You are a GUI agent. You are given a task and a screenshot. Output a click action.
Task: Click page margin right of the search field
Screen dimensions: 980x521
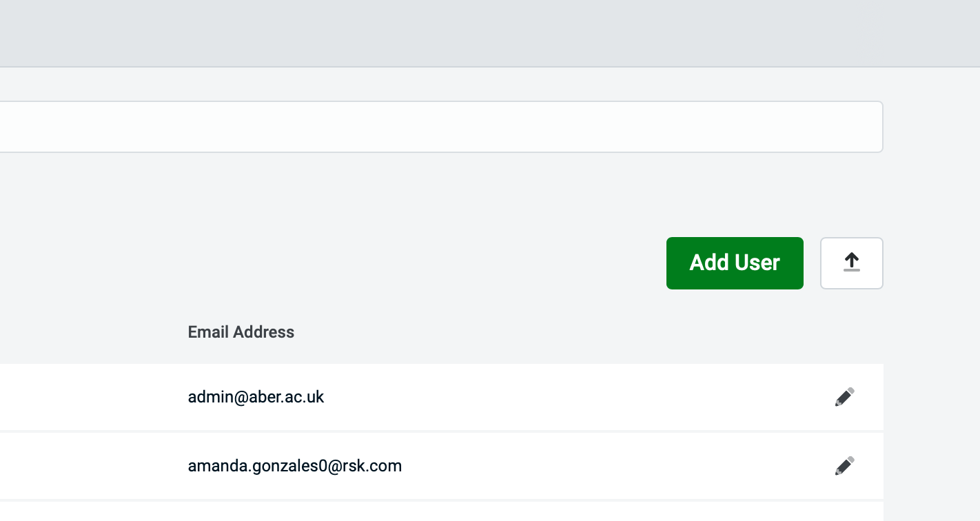click(x=930, y=127)
